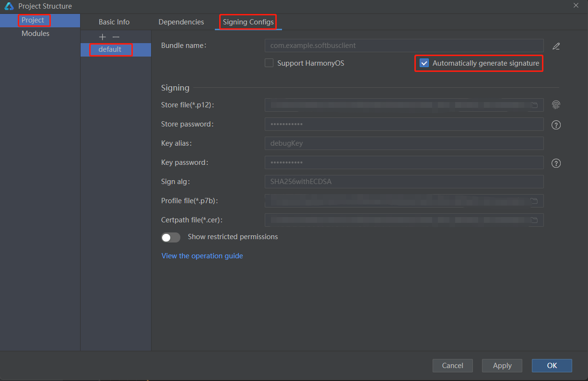Switch to the Basic Info tab
Image resolution: width=588 pixels, height=381 pixels.
click(x=114, y=22)
